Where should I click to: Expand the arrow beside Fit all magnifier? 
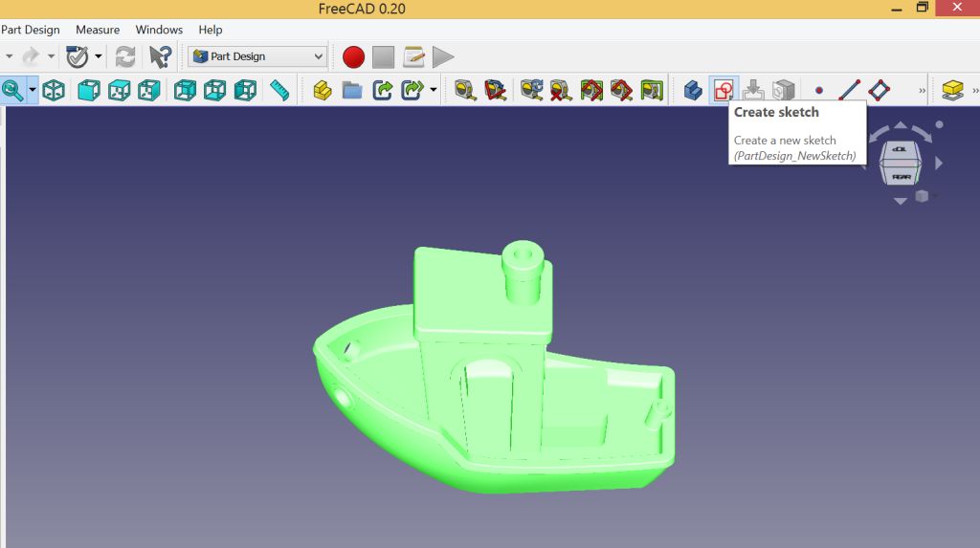pos(33,91)
